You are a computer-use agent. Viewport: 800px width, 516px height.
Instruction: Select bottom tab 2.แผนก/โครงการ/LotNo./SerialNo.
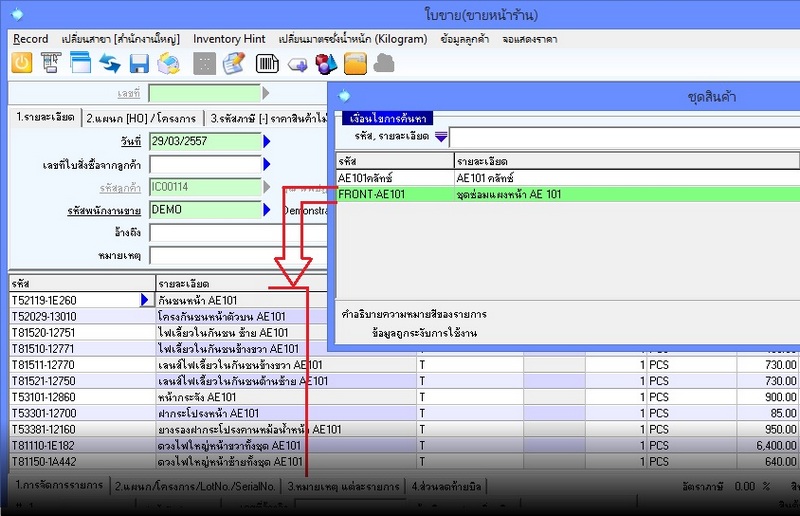pos(194,486)
